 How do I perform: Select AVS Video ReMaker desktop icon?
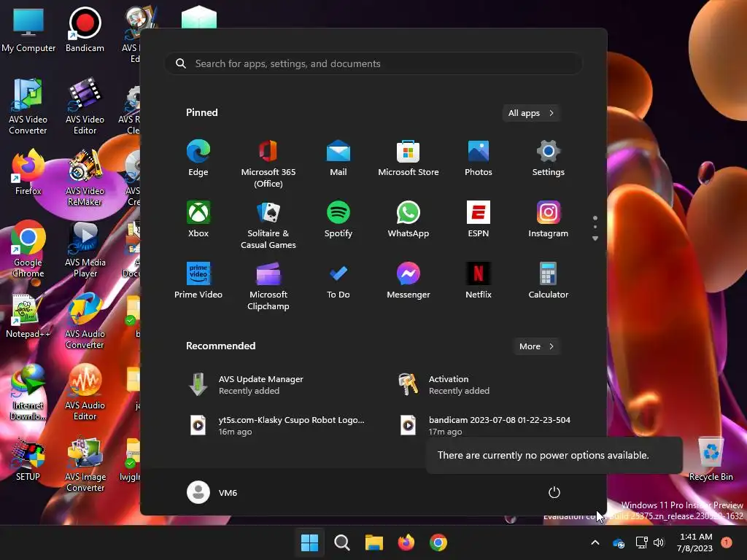point(85,178)
